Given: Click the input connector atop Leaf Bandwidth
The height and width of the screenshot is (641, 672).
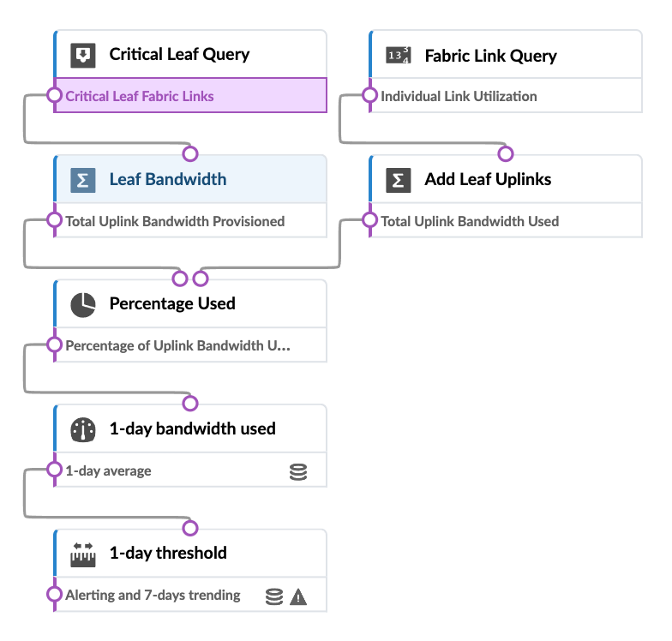Looking at the screenshot, I should pyautogui.click(x=190, y=154).
